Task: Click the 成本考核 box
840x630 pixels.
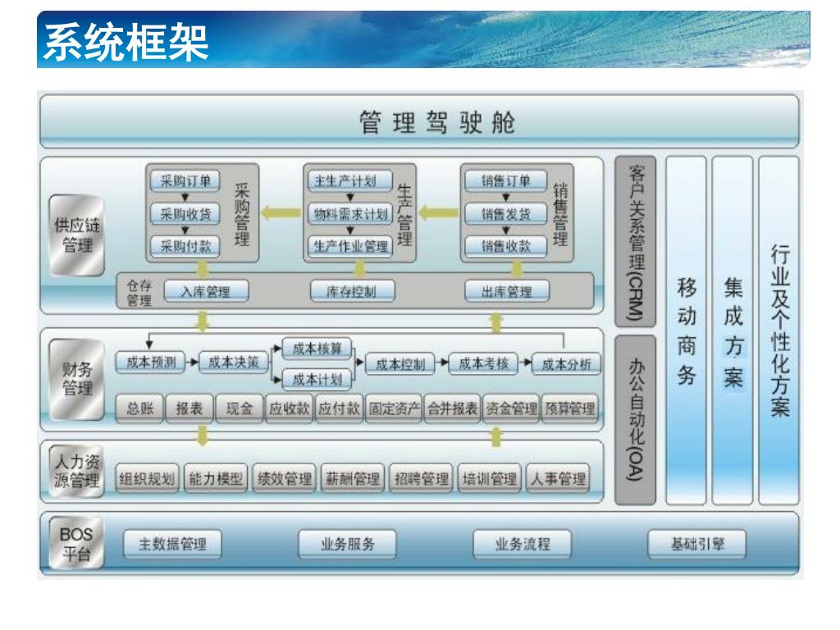Action: [x=483, y=364]
